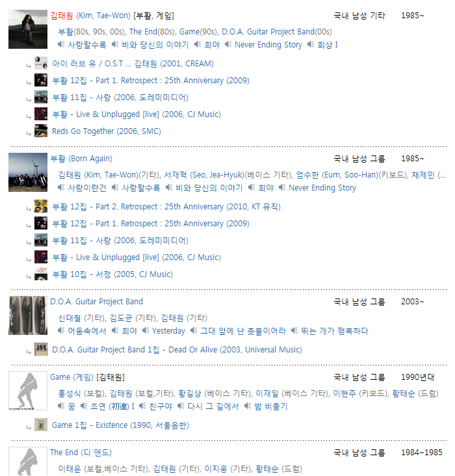Click the speaker icon beside 꿈
This screenshot has height=476, width=455.
[61, 406]
